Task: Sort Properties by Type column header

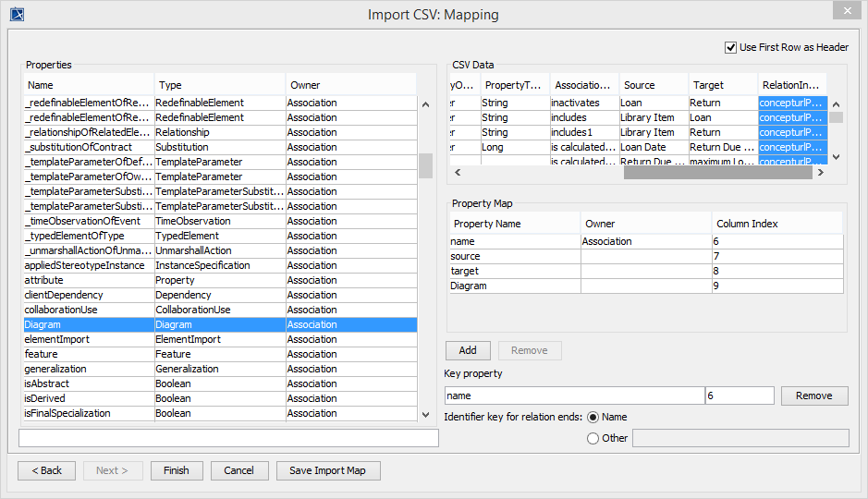Action: [219, 85]
